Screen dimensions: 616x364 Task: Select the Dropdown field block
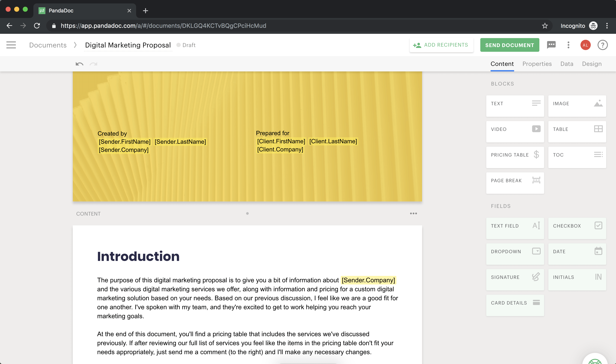[515, 254]
